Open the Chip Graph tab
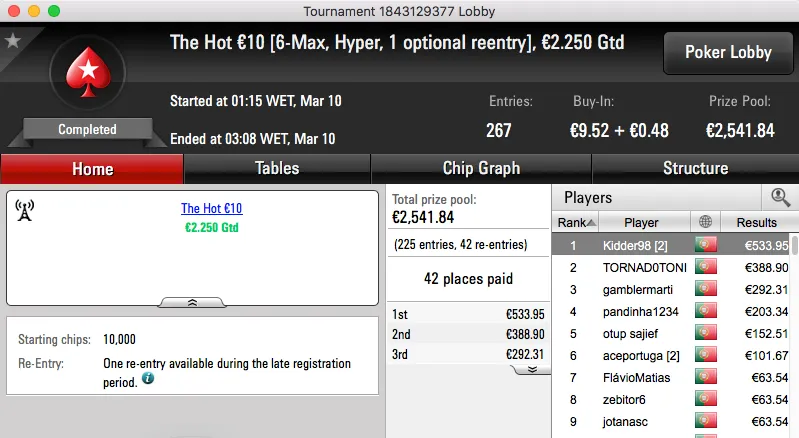Image resolution: width=799 pixels, height=438 pixels. coord(481,168)
